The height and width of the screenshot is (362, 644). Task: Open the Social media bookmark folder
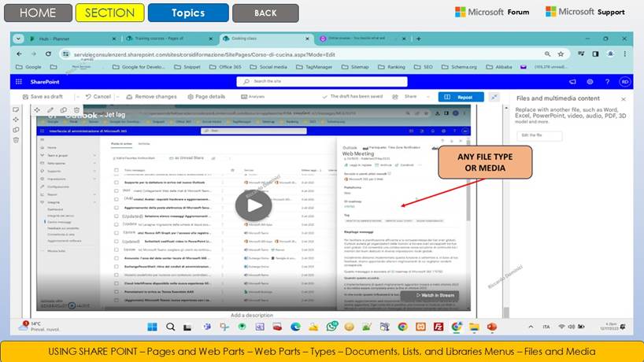pos(268,67)
